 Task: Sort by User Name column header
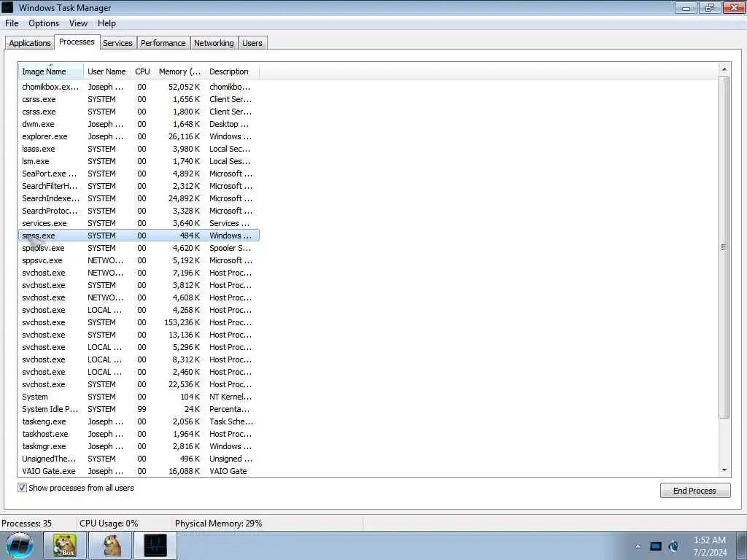(107, 71)
